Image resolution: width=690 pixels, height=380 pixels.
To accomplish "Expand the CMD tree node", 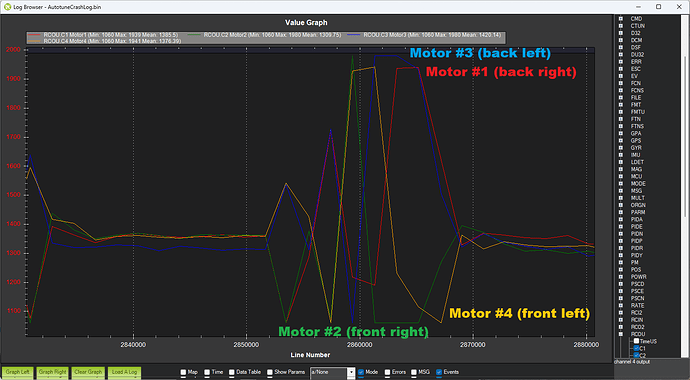I will tap(621, 18).
